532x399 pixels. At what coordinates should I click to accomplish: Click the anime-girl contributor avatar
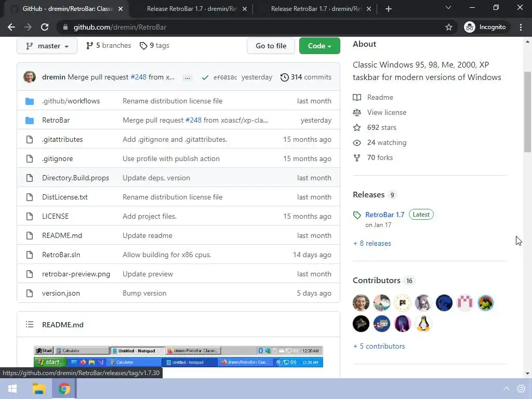pos(423,303)
